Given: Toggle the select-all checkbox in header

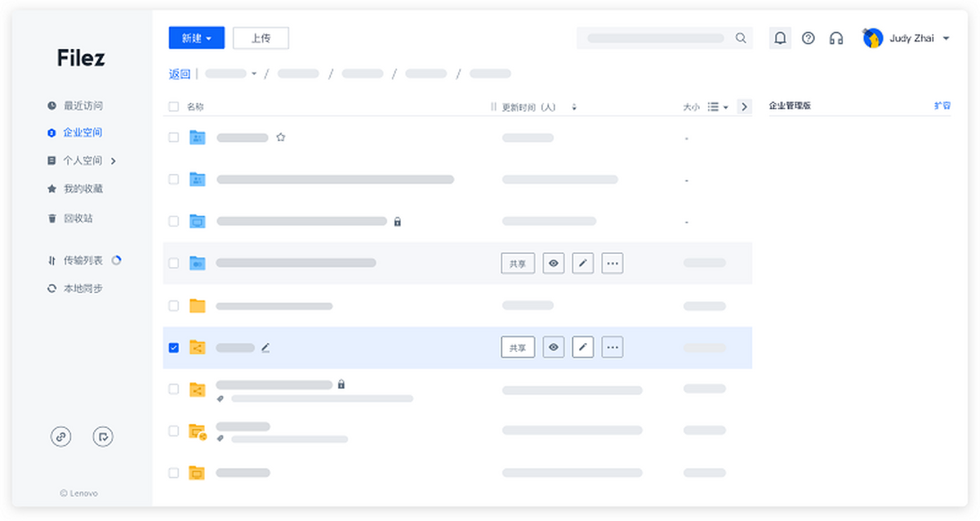Looking at the screenshot, I should point(173,107).
